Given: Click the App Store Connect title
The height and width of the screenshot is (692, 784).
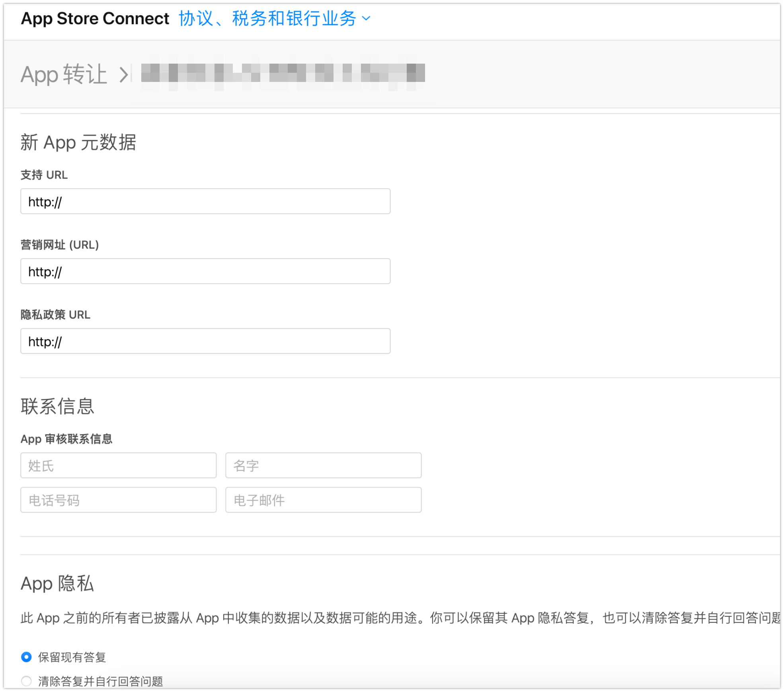Looking at the screenshot, I should pyautogui.click(x=95, y=18).
